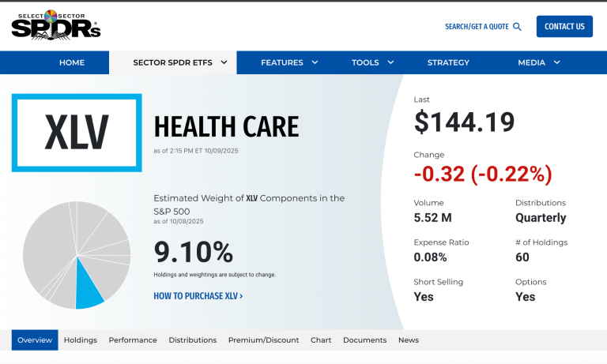Click the search magnifying glass icon
Viewport: 607px width, 364px height.
pos(518,27)
